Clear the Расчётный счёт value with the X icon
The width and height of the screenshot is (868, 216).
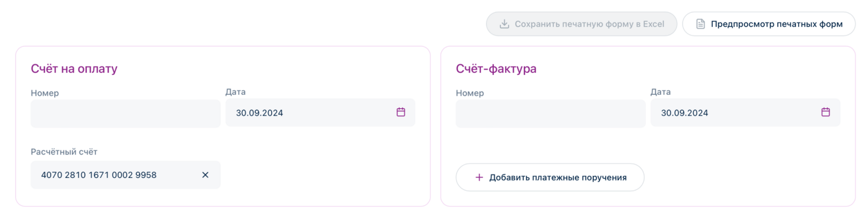[x=205, y=175]
